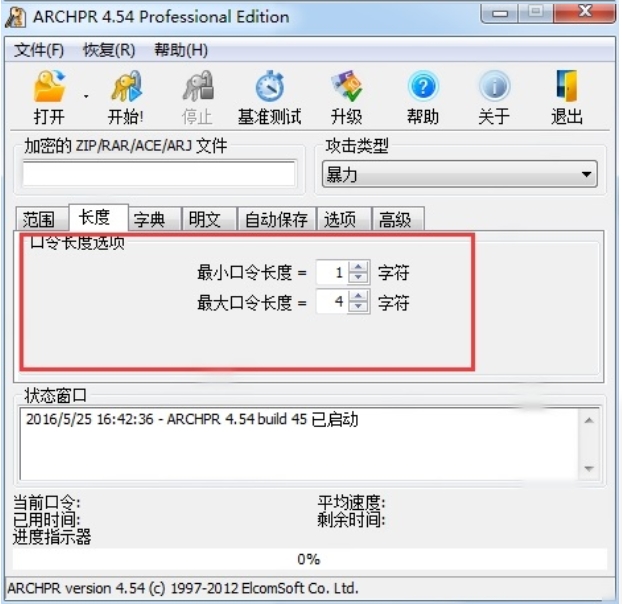Image resolution: width=622 pixels, height=604 pixels.
Task: Switch to the 字典 tab
Action: pyautogui.click(x=149, y=219)
